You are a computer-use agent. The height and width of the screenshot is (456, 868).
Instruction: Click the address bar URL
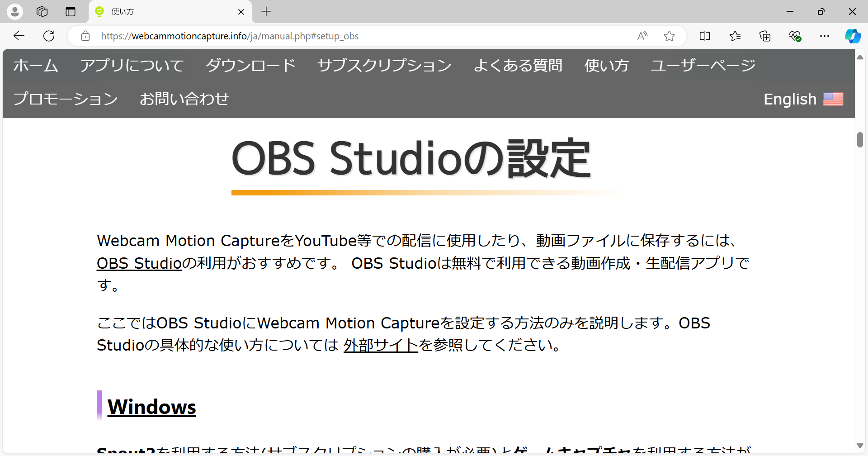230,36
